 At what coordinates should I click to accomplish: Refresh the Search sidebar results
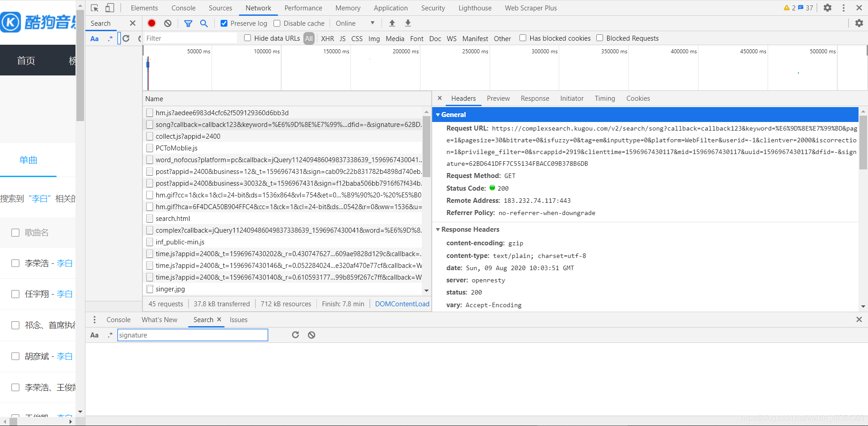click(x=126, y=38)
